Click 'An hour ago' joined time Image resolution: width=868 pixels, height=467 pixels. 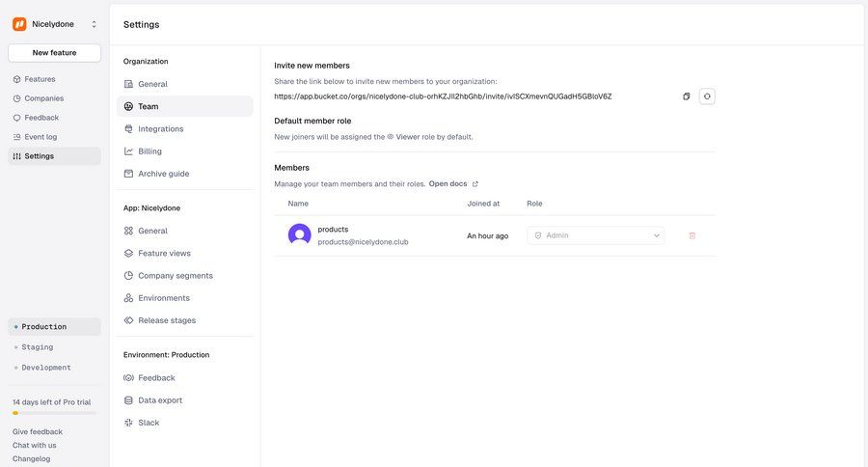[x=488, y=236]
